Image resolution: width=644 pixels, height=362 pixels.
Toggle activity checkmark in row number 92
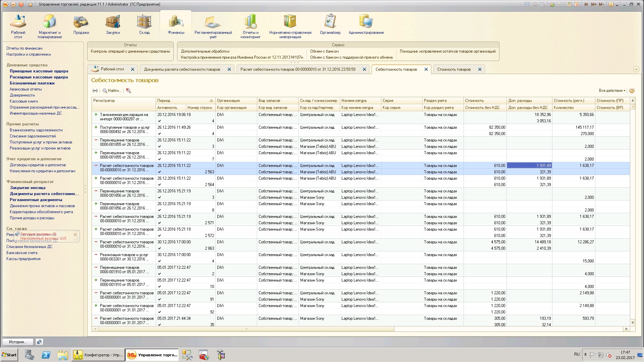pyautogui.click(x=159, y=312)
